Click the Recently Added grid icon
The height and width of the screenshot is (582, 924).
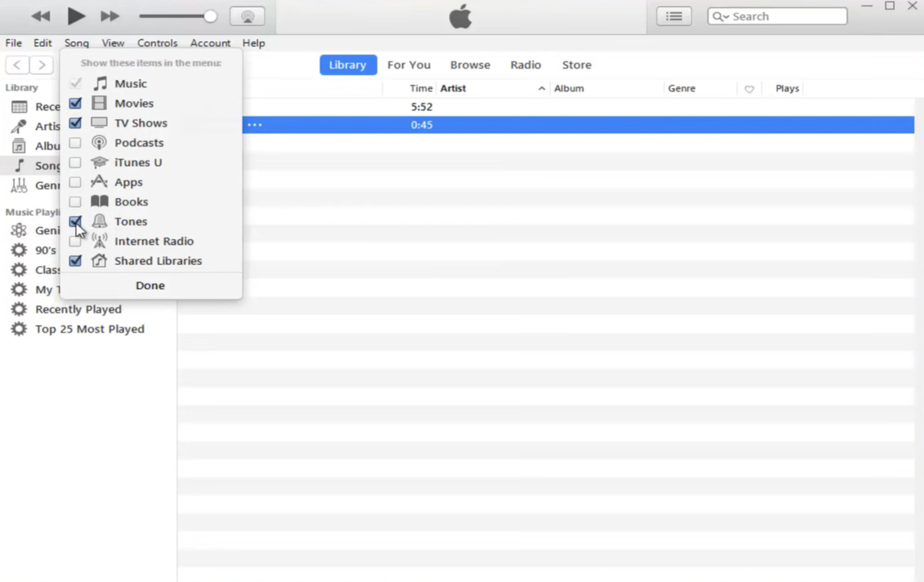(x=19, y=106)
